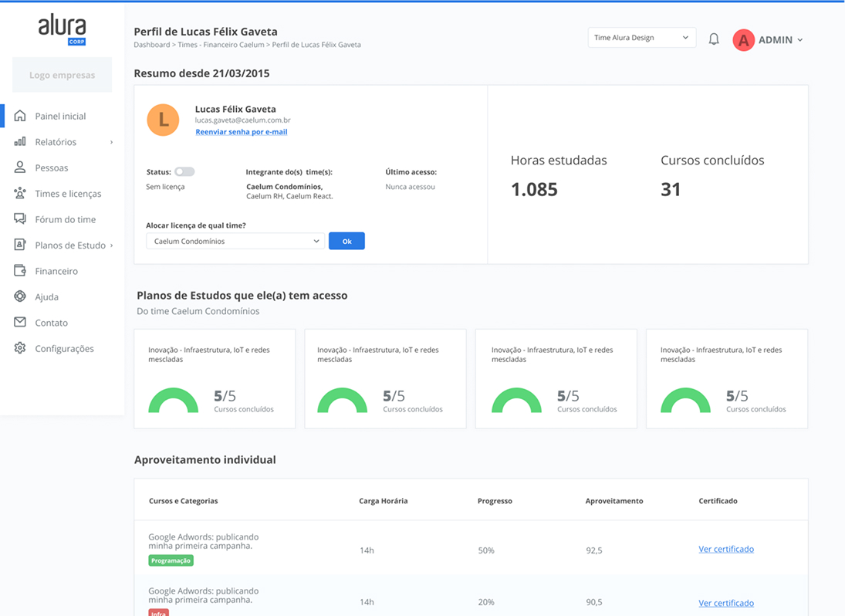Image resolution: width=845 pixels, height=616 pixels.
Task: Click the Painel inicial home icon
Action: [x=20, y=116]
